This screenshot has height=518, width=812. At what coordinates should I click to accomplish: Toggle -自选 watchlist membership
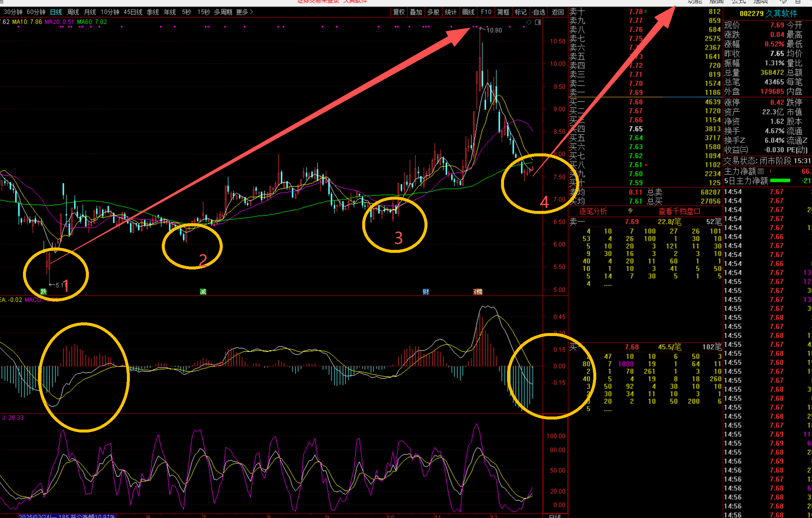539,12
